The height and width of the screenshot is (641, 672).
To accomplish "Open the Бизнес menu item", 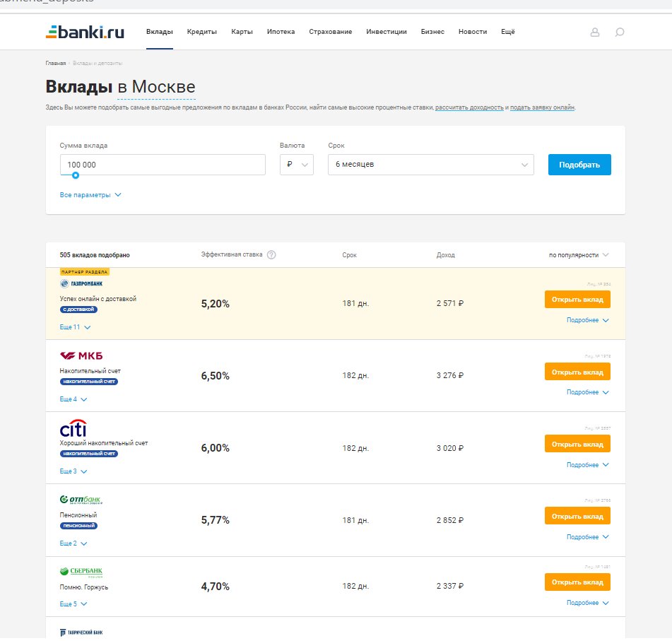I will pos(432,32).
